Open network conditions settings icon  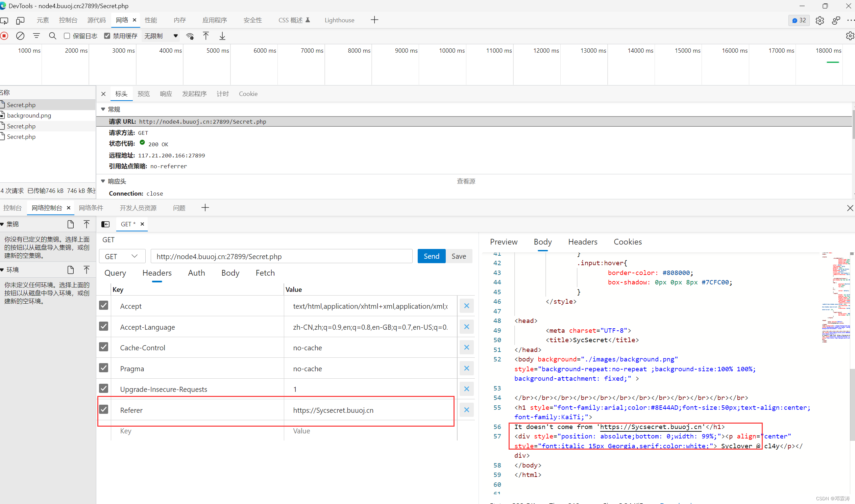click(190, 36)
